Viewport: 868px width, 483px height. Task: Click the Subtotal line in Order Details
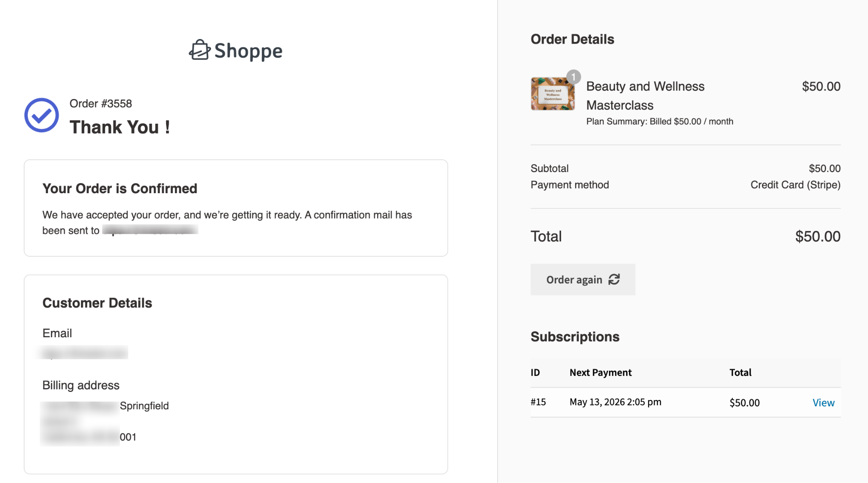549,168
